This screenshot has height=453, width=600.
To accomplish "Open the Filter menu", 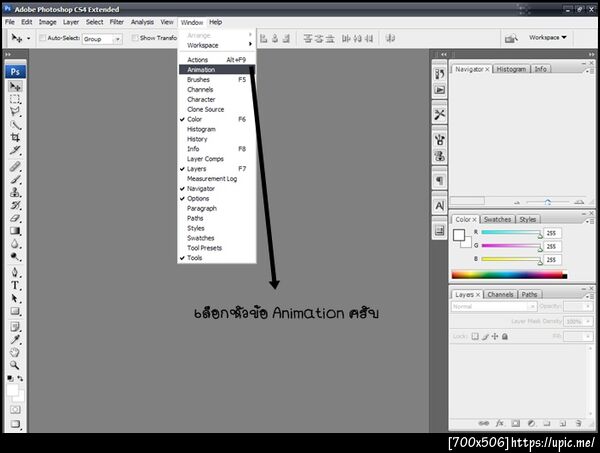I will point(117,22).
